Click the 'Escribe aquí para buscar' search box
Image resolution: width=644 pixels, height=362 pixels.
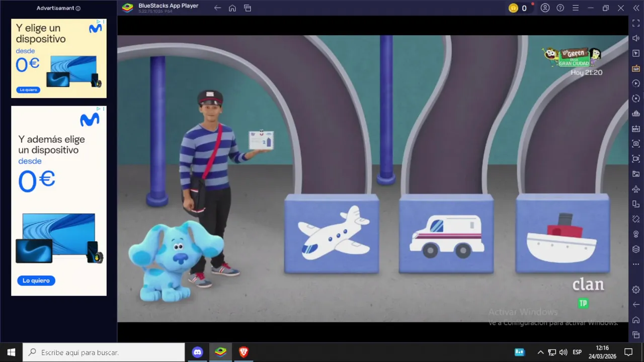coord(104,352)
